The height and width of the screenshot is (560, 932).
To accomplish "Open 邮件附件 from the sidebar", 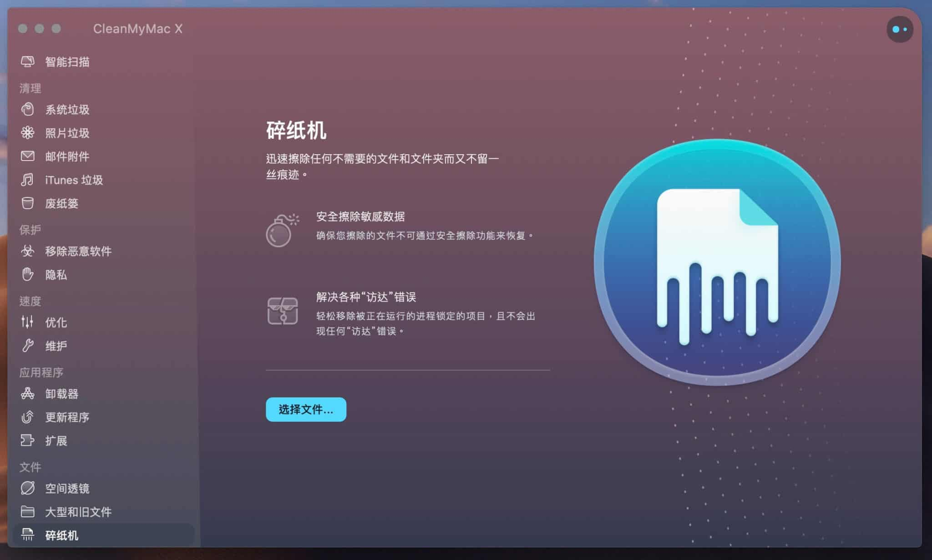I will pyautogui.click(x=67, y=157).
